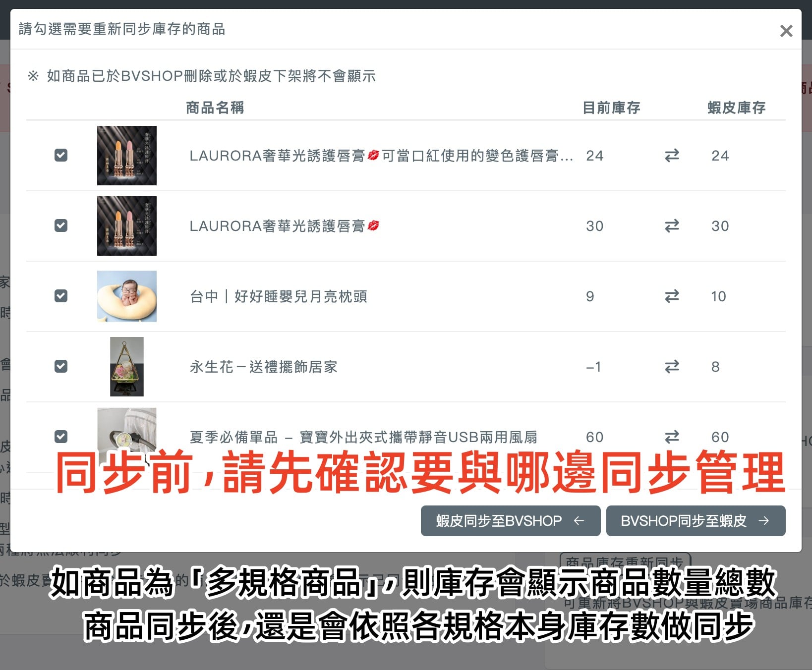Click the 蝦皮同步至BVSHOP button
This screenshot has width=812, height=670.
click(511, 521)
